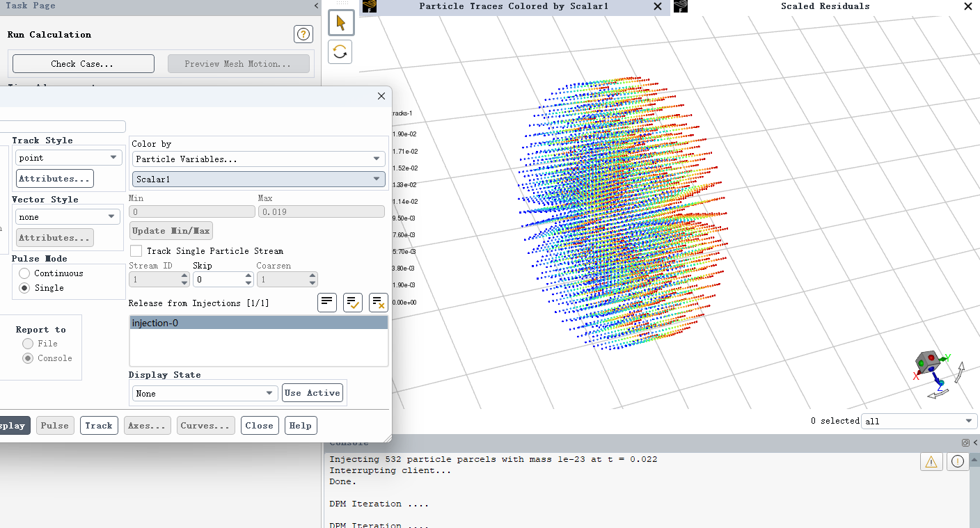Close the particle tracks dialog with X

(381, 96)
